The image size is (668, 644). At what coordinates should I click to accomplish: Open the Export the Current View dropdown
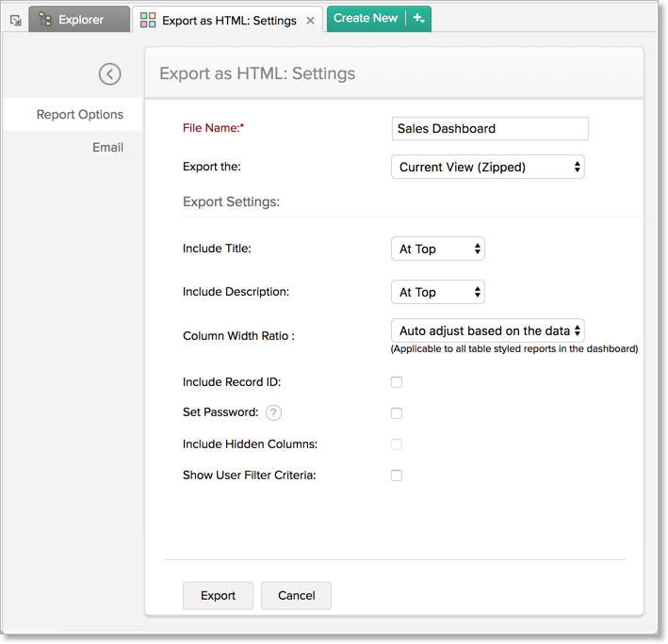(x=488, y=168)
